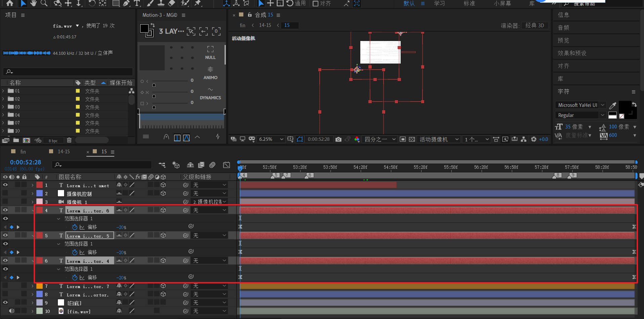Select the Pen tool
644x319 pixels.
coord(126,3)
